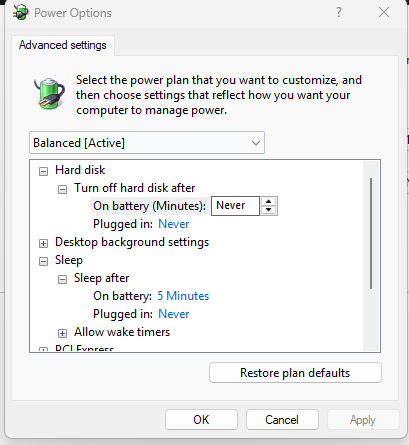
Task: Expand Desktop background settings
Action: tap(43, 244)
